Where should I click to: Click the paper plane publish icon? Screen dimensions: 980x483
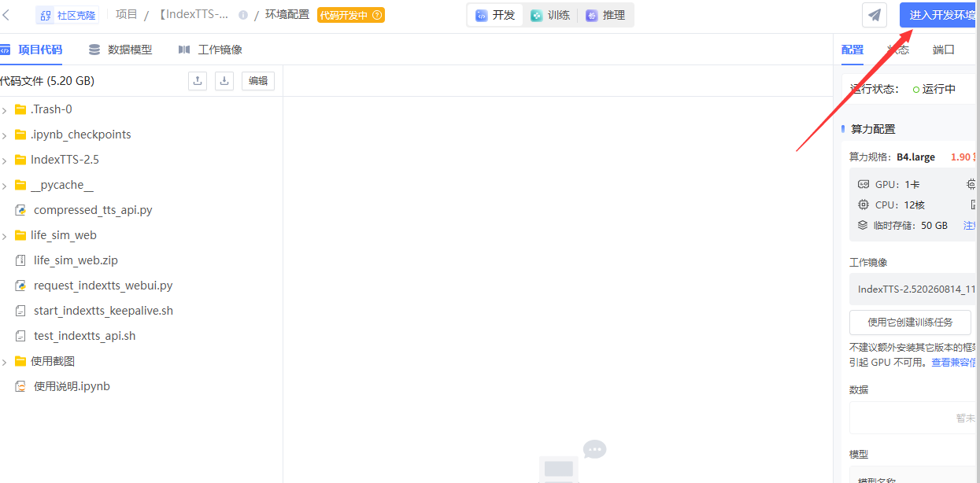click(875, 15)
